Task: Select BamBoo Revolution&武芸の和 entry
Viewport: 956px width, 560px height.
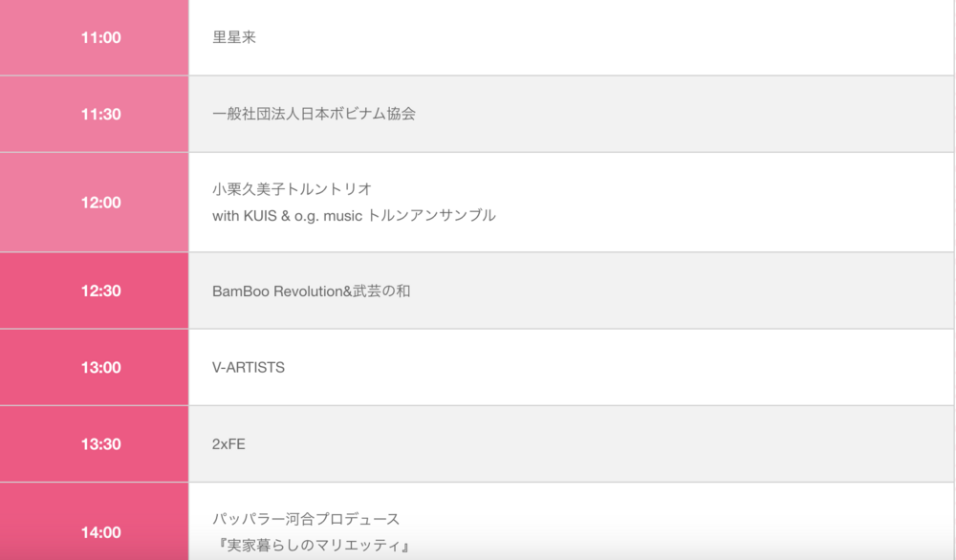Action: tap(311, 291)
